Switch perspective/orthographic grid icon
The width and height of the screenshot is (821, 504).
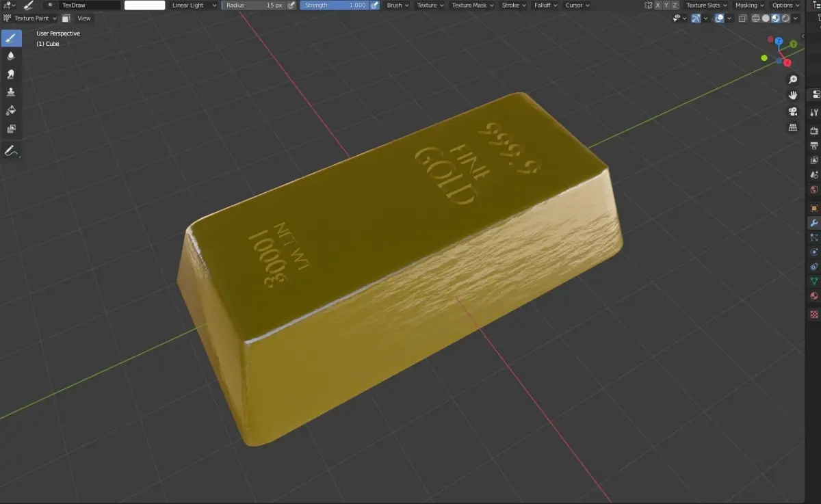tap(793, 127)
